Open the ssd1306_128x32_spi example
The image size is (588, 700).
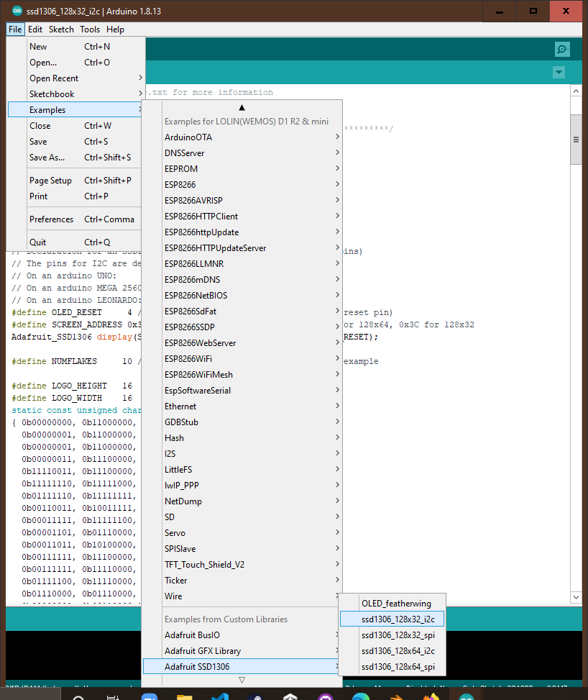coord(392,635)
